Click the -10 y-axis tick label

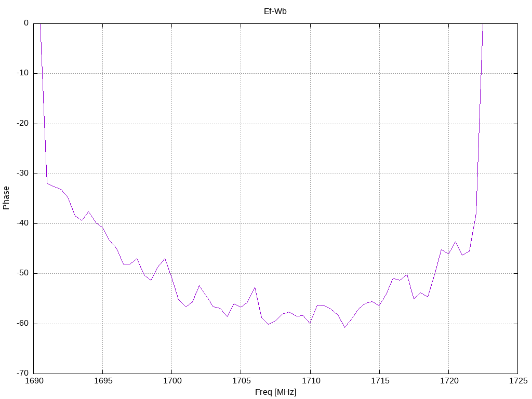(23, 73)
